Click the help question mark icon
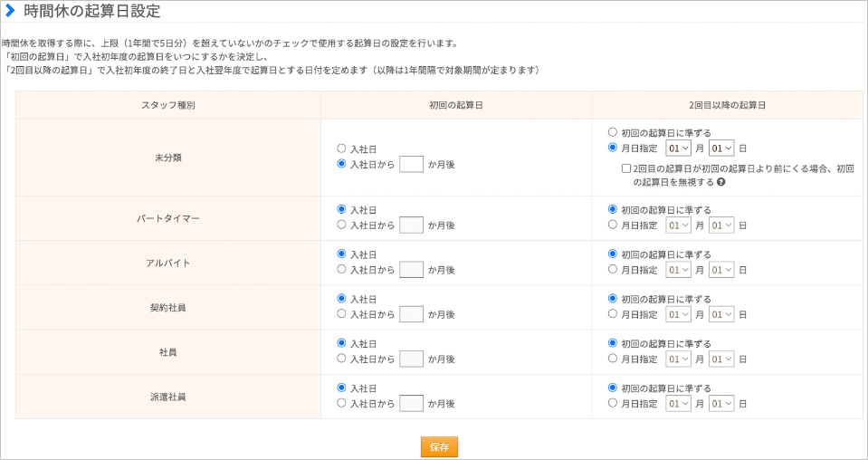The height and width of the screenshot is (460, 868). 720,182
